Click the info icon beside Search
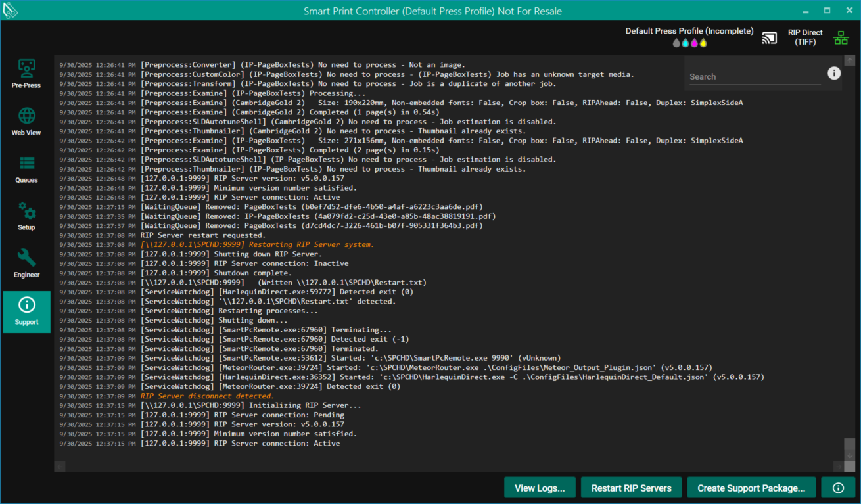 (x=834, y=73)
